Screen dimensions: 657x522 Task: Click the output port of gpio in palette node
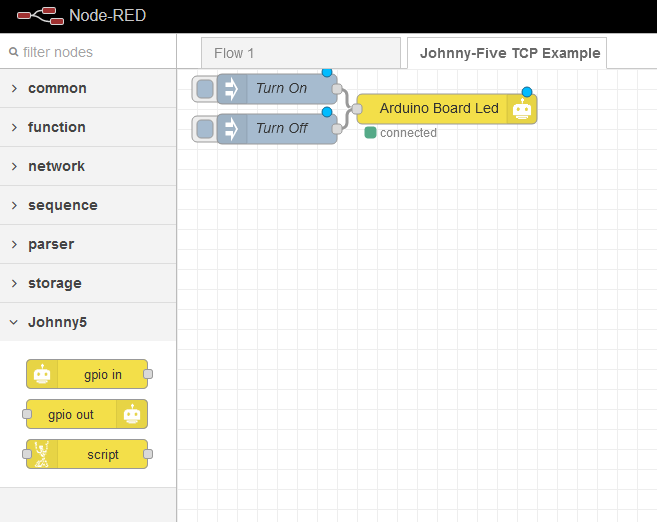pos(148,374)
